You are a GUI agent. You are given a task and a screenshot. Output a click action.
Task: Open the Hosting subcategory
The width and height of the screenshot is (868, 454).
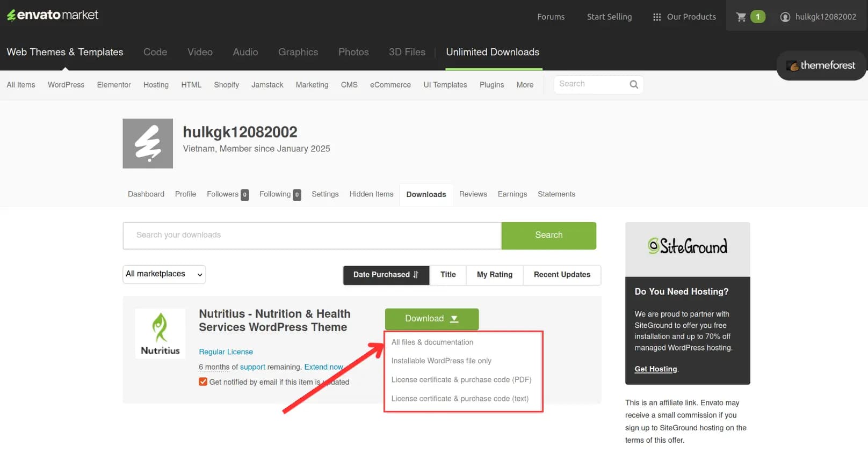pyautogui.click(x=156, y=85)
